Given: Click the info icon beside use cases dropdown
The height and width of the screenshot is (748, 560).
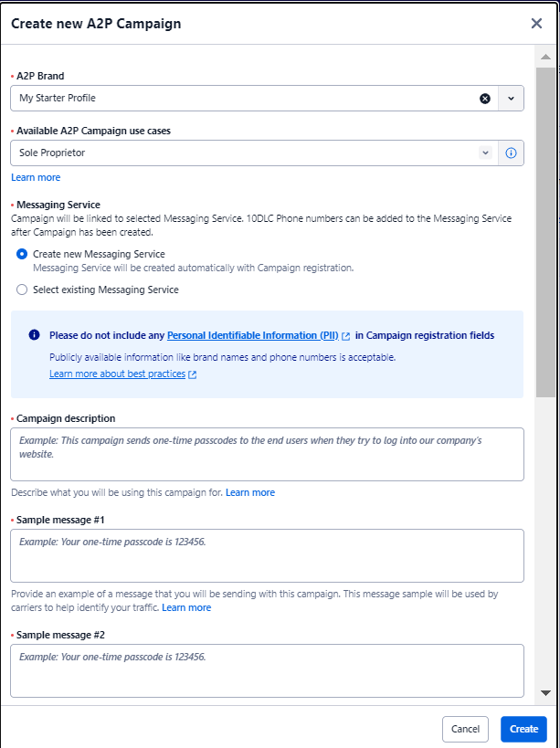Looking at the screenshot, I should point(511,153).
